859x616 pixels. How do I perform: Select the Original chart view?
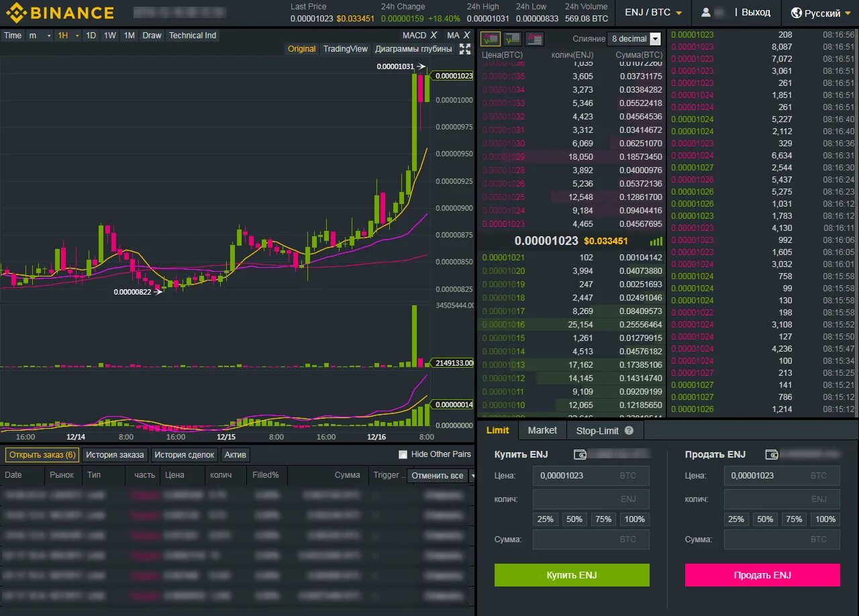click(301, 49)
